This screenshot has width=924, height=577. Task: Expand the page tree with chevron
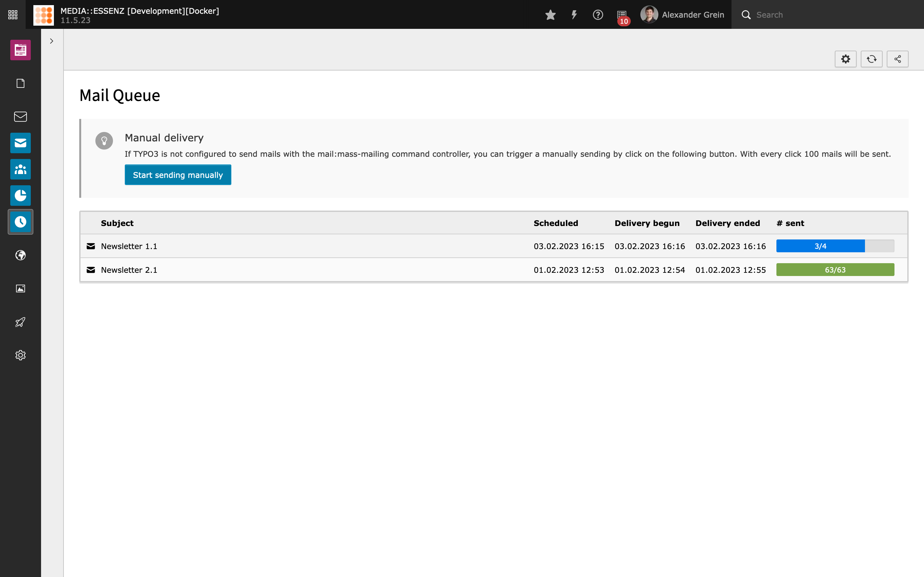52,41
